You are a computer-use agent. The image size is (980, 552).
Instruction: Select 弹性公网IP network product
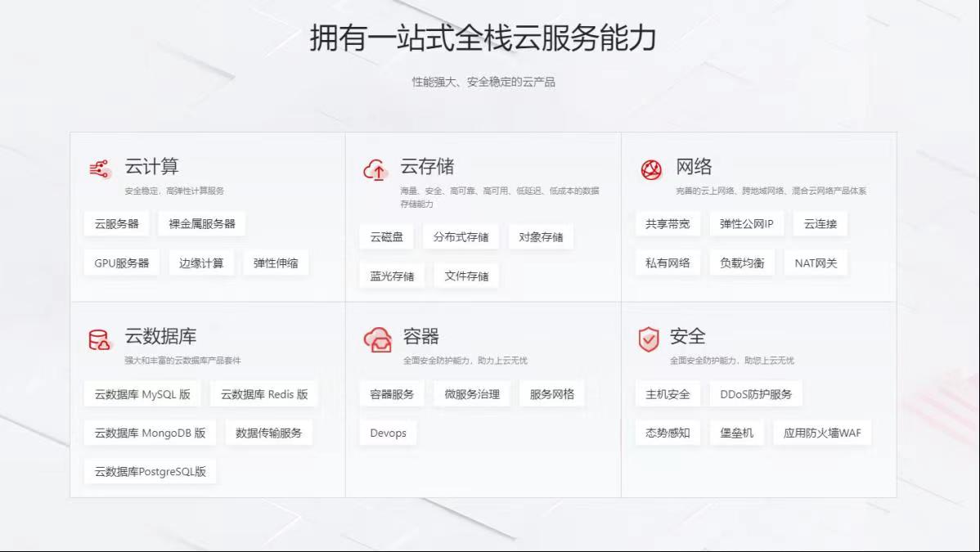click(x=746, y=224)
